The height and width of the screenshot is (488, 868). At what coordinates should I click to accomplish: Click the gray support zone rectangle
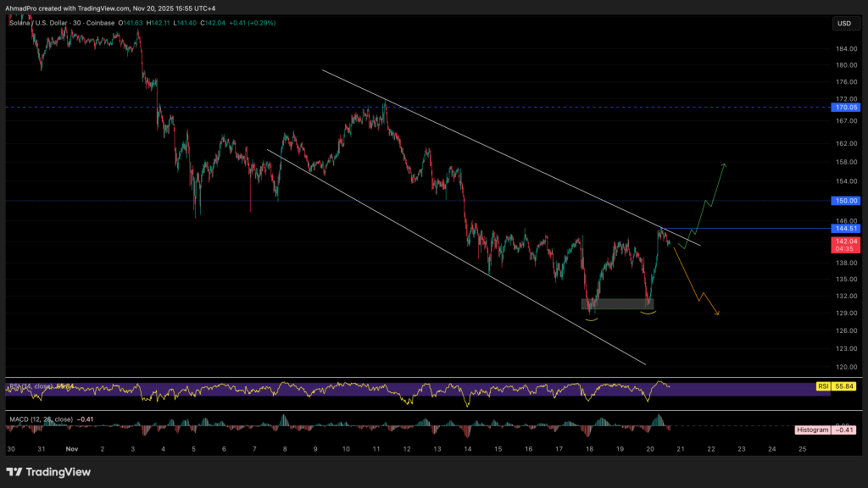tap(617, 303)
